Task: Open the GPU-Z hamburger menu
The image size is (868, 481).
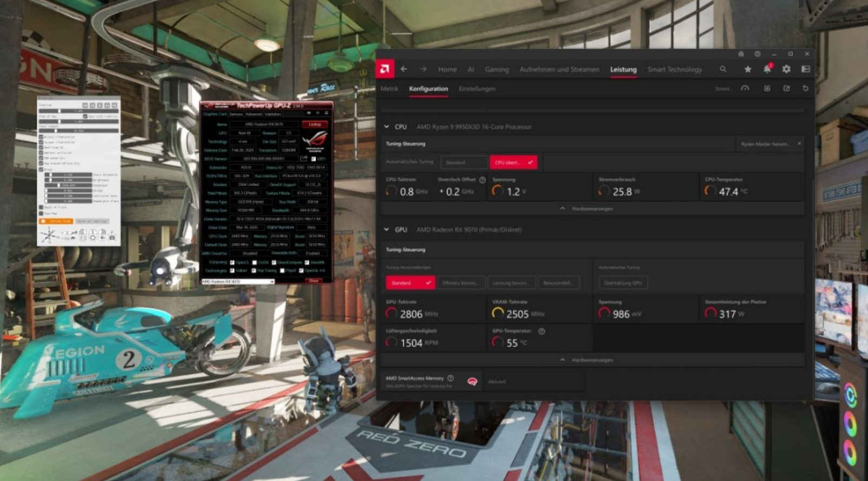Action: (327, 113)
